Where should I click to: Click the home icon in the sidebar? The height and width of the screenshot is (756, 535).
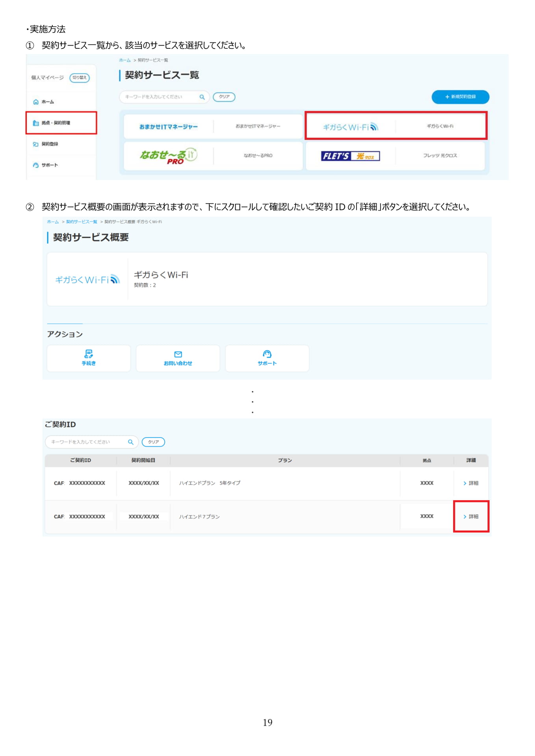[36, 102]
